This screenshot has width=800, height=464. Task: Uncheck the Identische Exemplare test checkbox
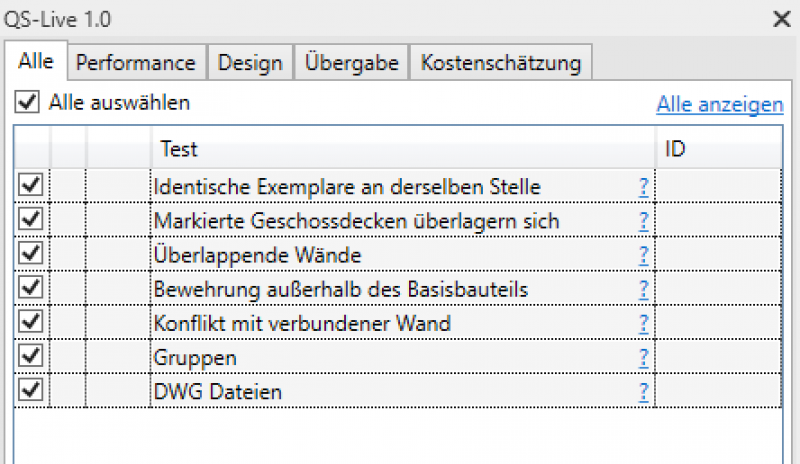[x=31, y=185]
